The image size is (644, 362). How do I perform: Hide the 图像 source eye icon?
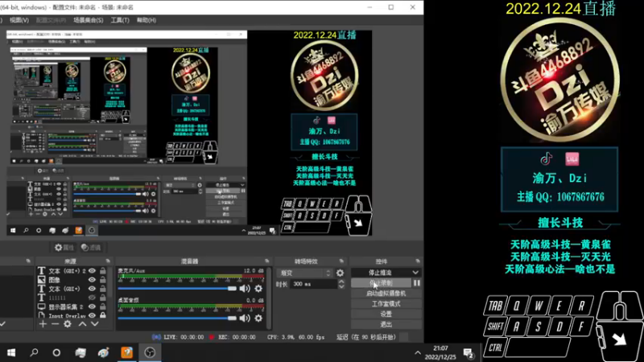point(92,280)
